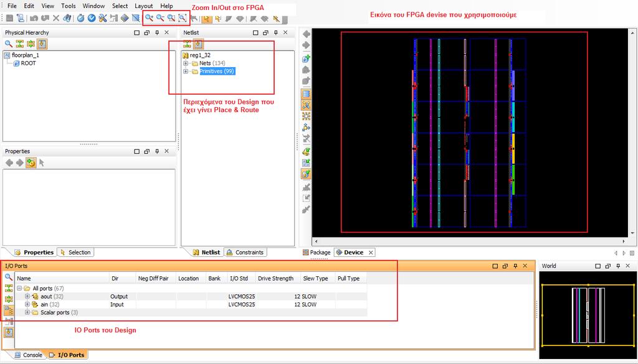Click the World view overview thumbnail

point(588,315)
